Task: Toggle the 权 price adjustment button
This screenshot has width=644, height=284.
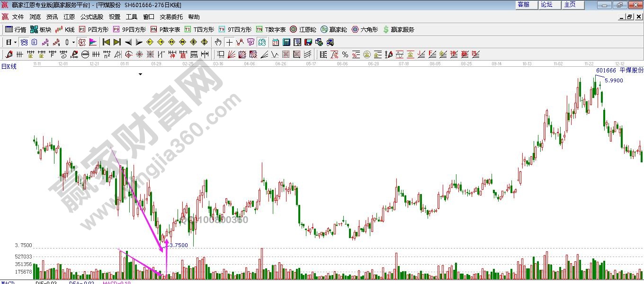Action: point(82,42)
